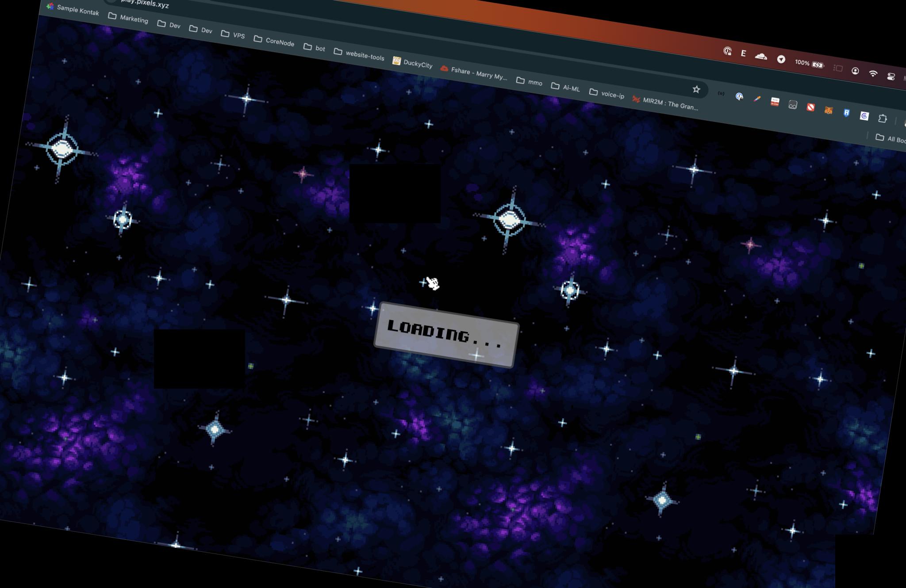906x588 pixels.
Task: Open the red and white label extension
Action: [x=775, y=102]
